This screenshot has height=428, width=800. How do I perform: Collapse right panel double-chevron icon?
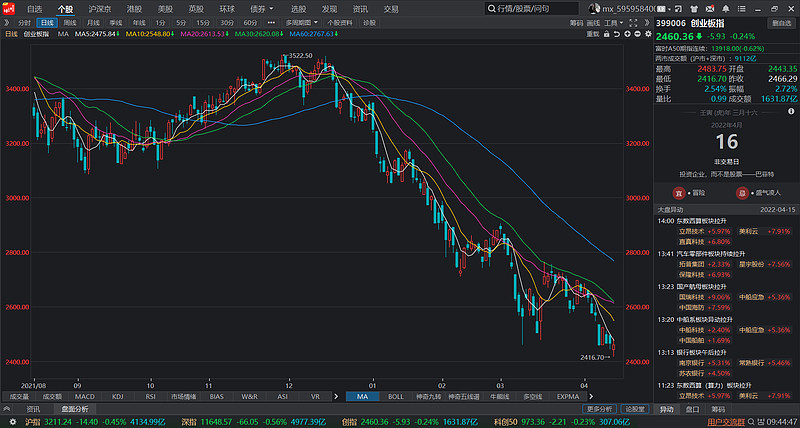coord(646,23)
